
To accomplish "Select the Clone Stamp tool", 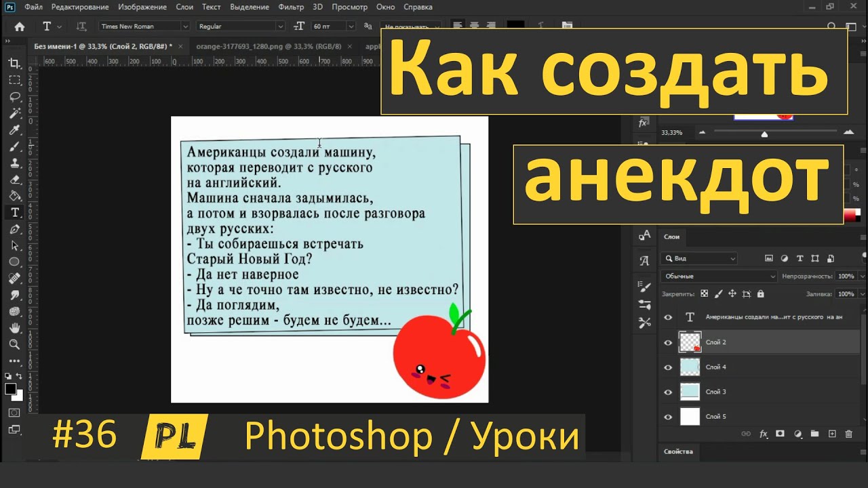I will point(14,163).
